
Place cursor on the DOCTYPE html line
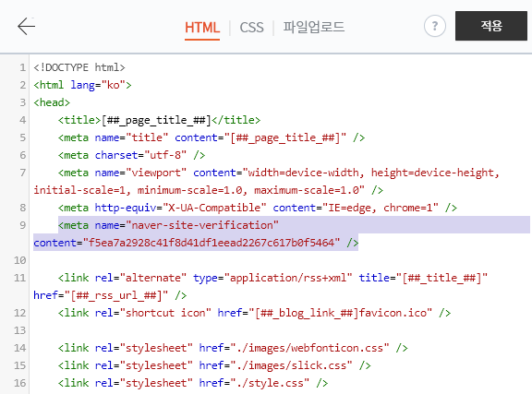tap(79, 67)
